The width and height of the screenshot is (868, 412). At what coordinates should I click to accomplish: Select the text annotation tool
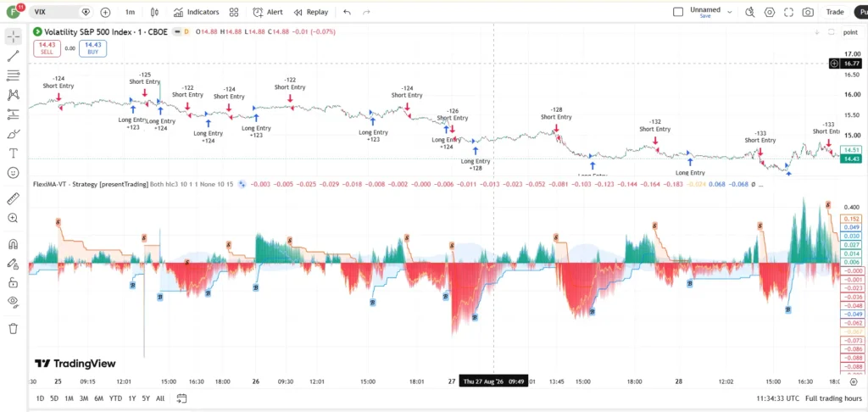coord(14,153)
